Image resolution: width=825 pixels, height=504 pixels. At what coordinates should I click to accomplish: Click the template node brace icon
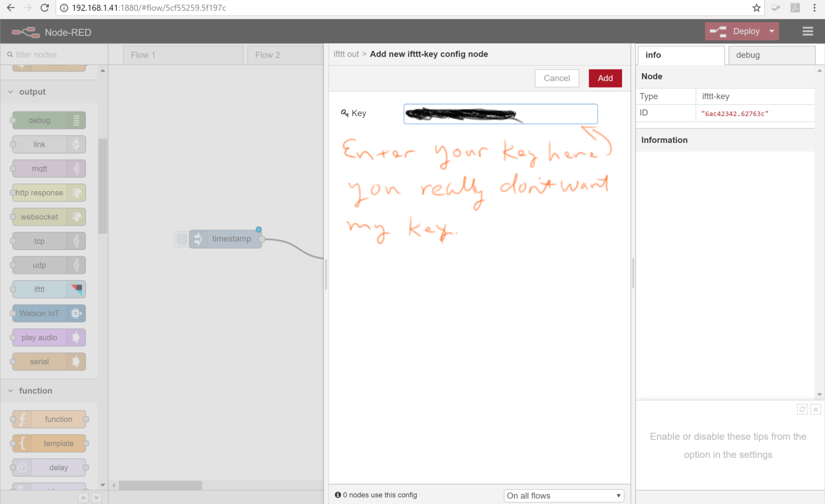[22, 443]
